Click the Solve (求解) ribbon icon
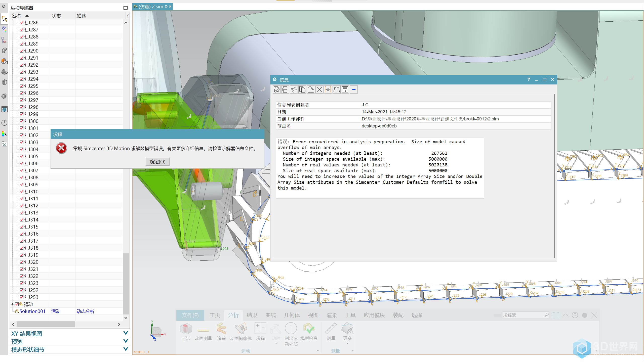Image resolution: width=644 pixels, height=362 pixels. tap(260, 332)
